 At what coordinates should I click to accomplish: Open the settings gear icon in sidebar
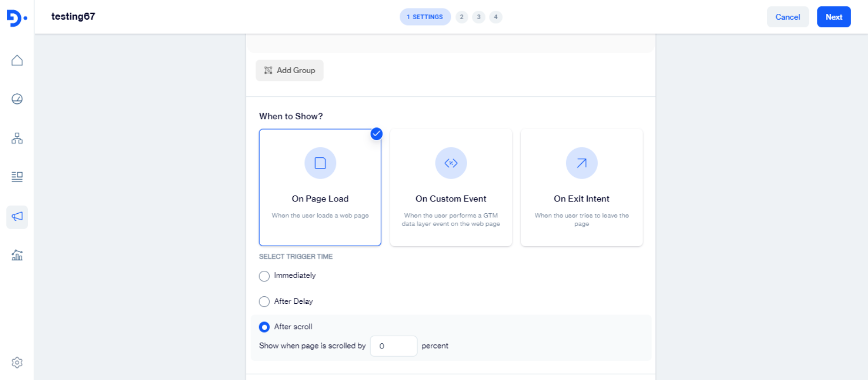tap(17, 362)
